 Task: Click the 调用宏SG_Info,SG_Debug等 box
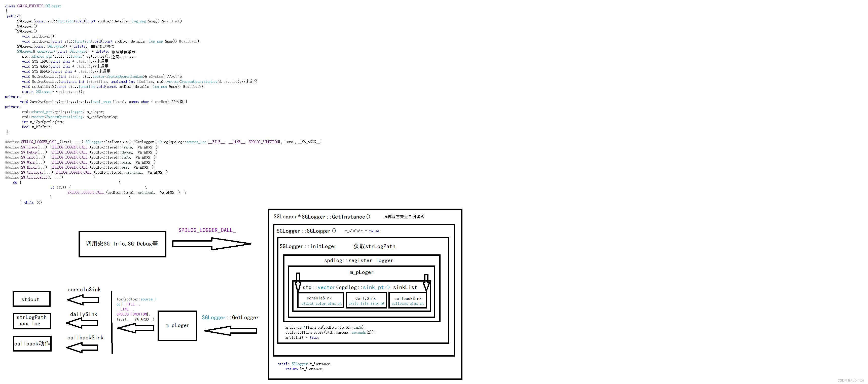coord(122,244)
